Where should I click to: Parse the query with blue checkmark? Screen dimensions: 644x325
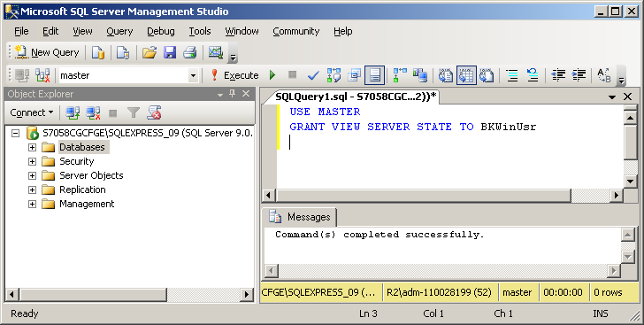click(313, 75)
